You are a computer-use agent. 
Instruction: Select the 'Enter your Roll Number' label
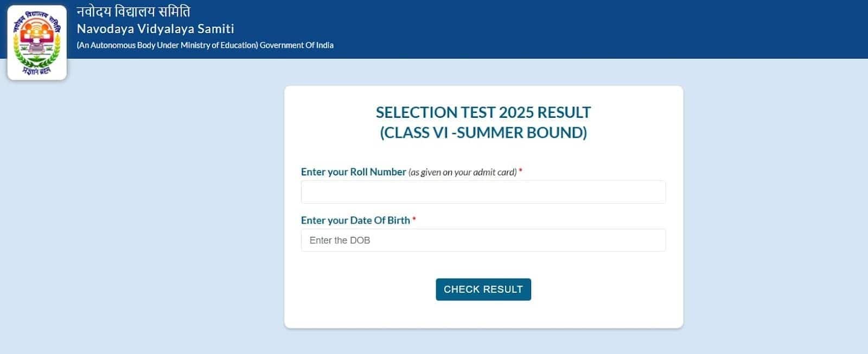pos(353,172)
